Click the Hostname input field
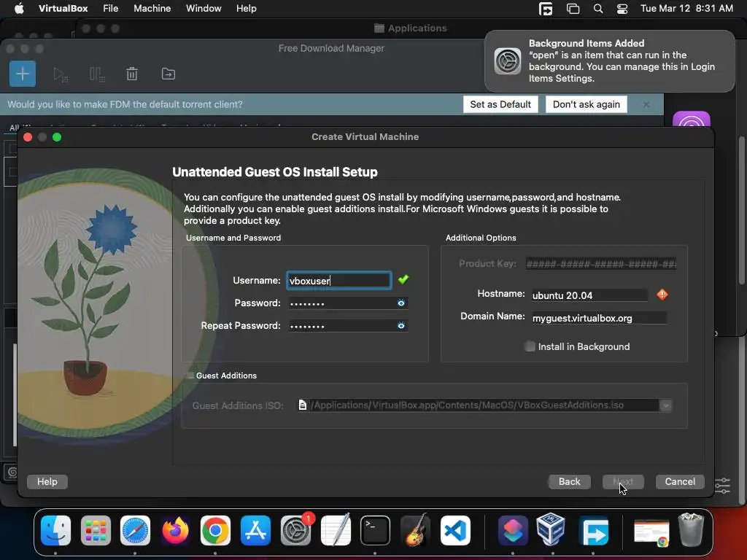Viewport: 747px width, 560px height. tap(589, 295)
